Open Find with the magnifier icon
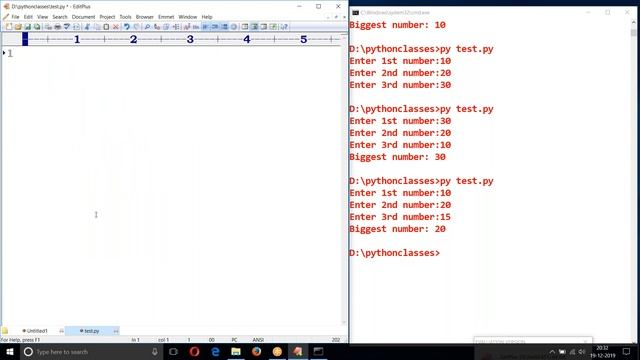The image size is (640, 360). click(x=147, y=27)
